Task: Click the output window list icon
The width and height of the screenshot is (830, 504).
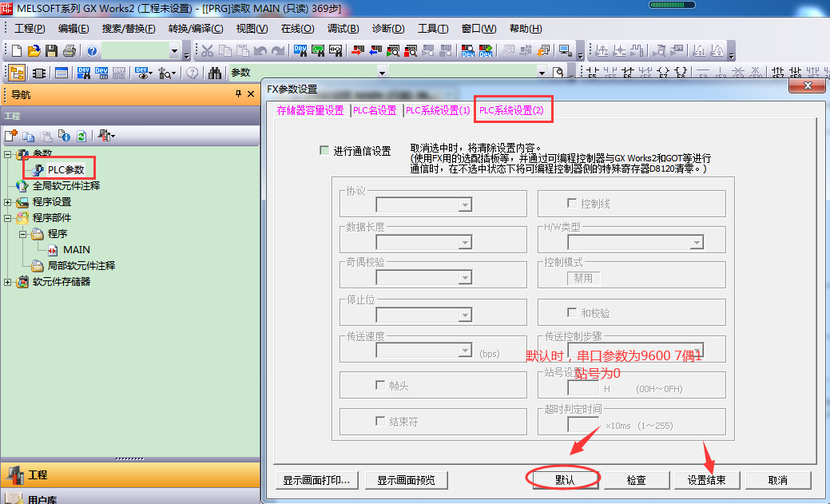Action: [x=62, y=73]
